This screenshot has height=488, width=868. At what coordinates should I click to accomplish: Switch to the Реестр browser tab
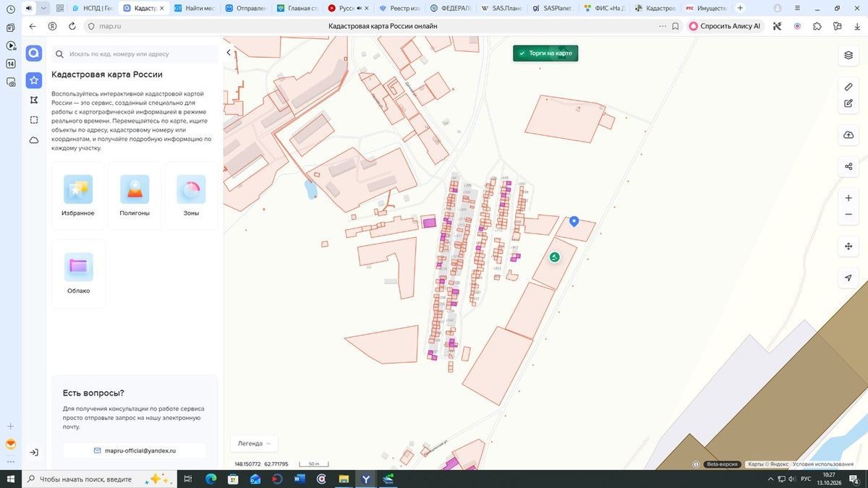(x=400, y=8)
